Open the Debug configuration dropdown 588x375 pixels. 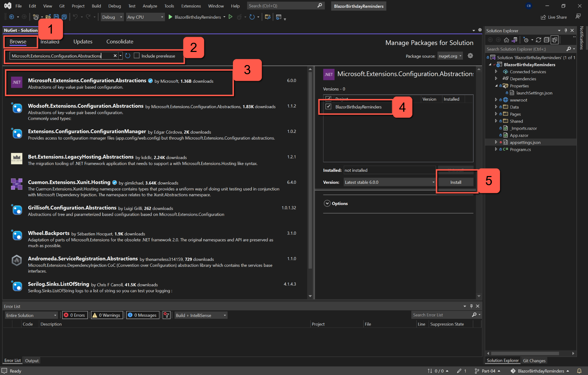[112, 17]
